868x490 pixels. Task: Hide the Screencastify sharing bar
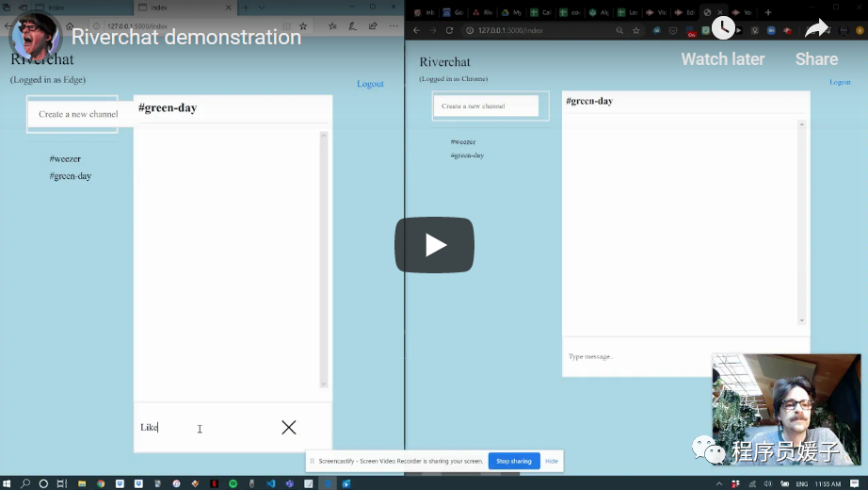point(552,461)
